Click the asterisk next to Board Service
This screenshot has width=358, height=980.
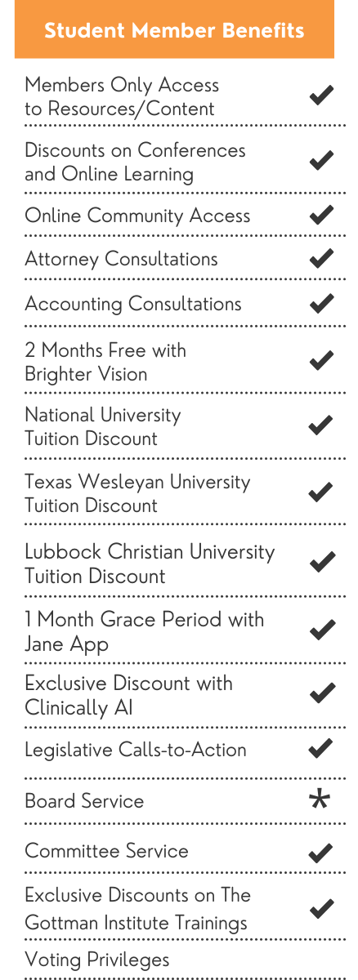pyautogui.click(x=320, y=799)
